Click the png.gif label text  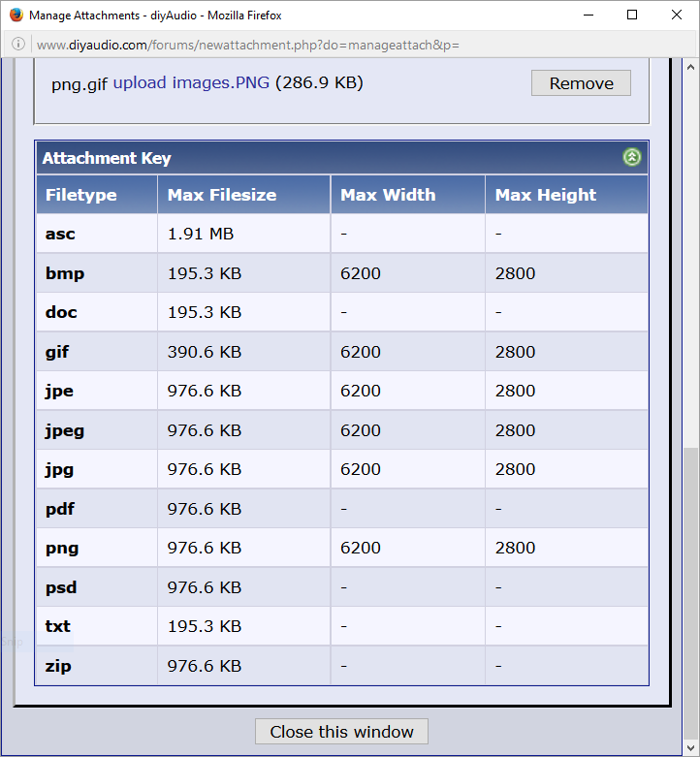[x=80, y=84]
